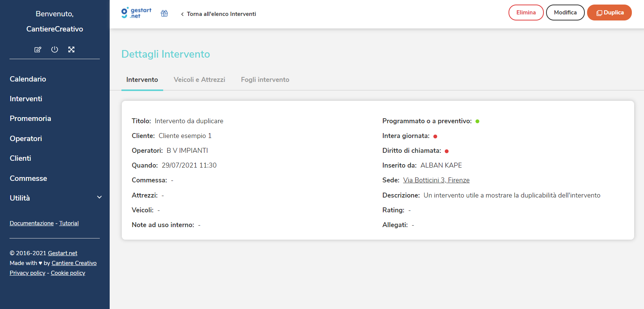This screenshot has height=309, width=644.
Task: Click the red Intera giornata dot
Action: coord(435,136)
